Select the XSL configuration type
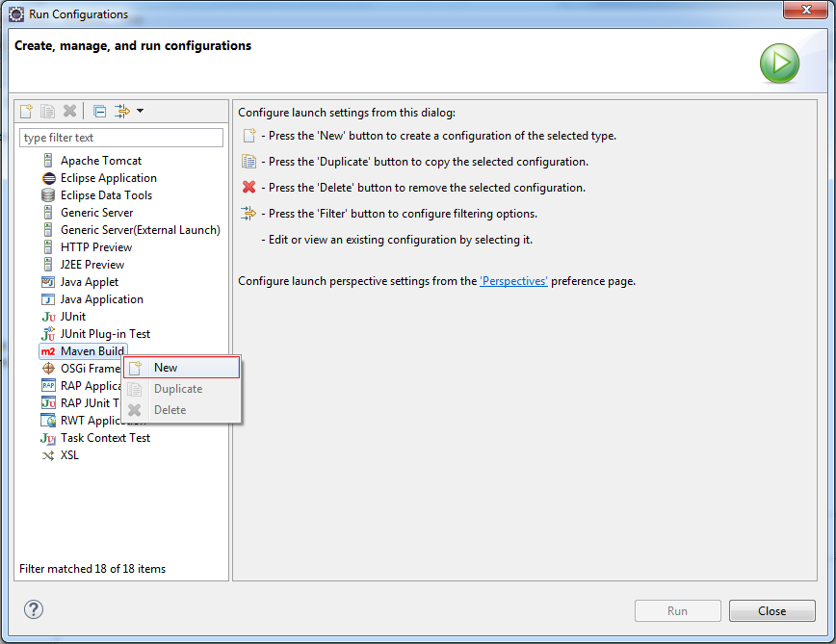Viewport: 836px width, 644px height. click(69, 455)
